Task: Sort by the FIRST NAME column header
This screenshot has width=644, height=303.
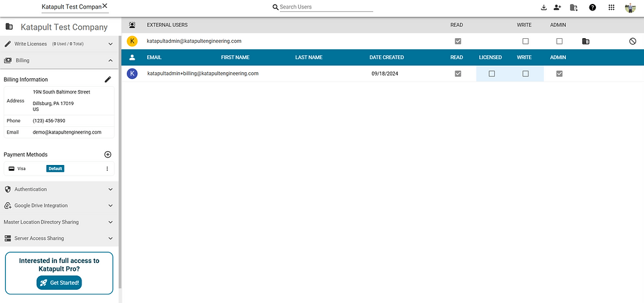Action: (235, 57)
